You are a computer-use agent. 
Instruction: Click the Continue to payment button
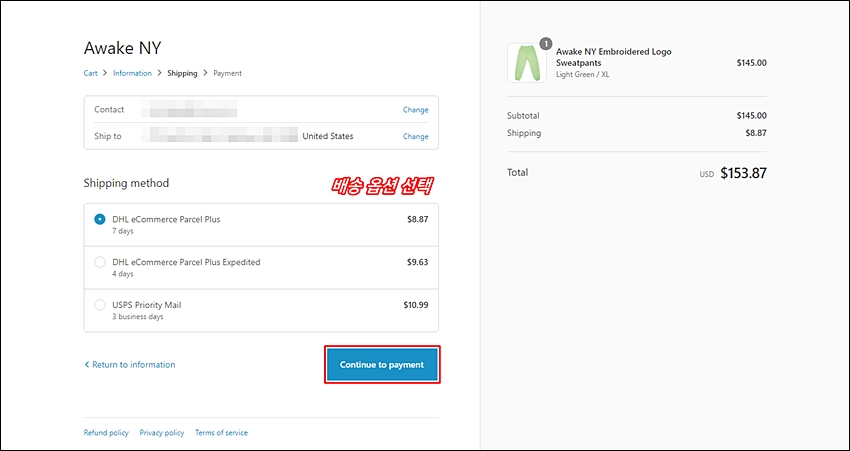(382, 365)
